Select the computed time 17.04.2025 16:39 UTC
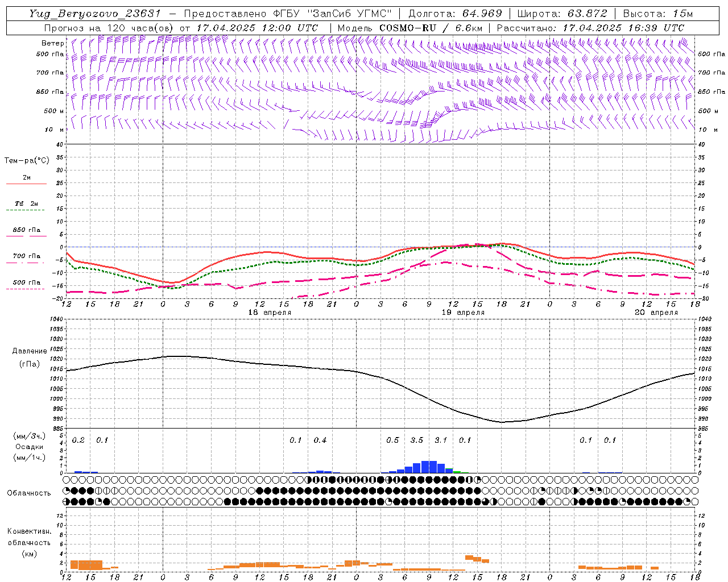The height and width of the screenshot is (582, 728). tap(623, 28)
